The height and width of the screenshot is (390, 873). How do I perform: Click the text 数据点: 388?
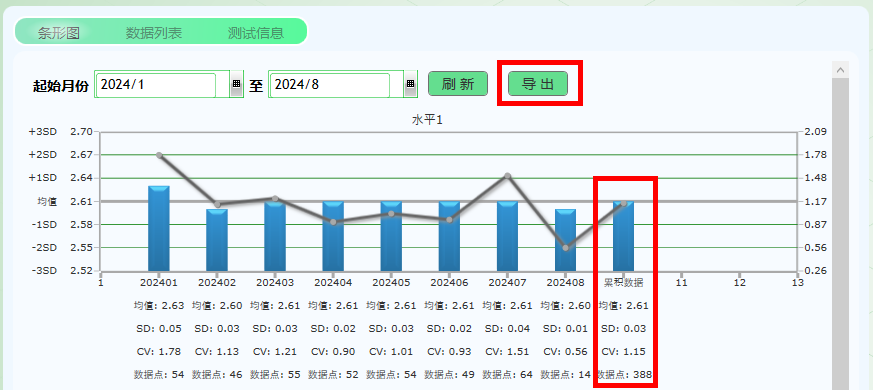624,374
